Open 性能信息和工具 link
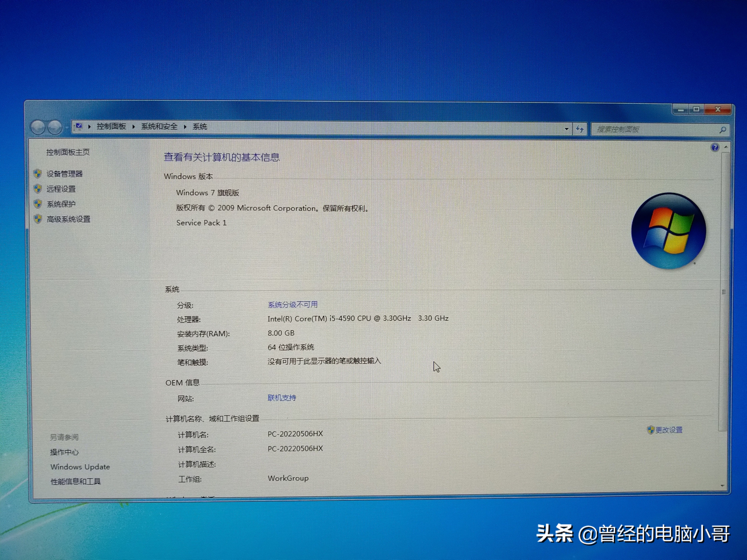Image resolution: width=747 pixels, height=560 pixels. pyautogui.click(x=76, y=482)
